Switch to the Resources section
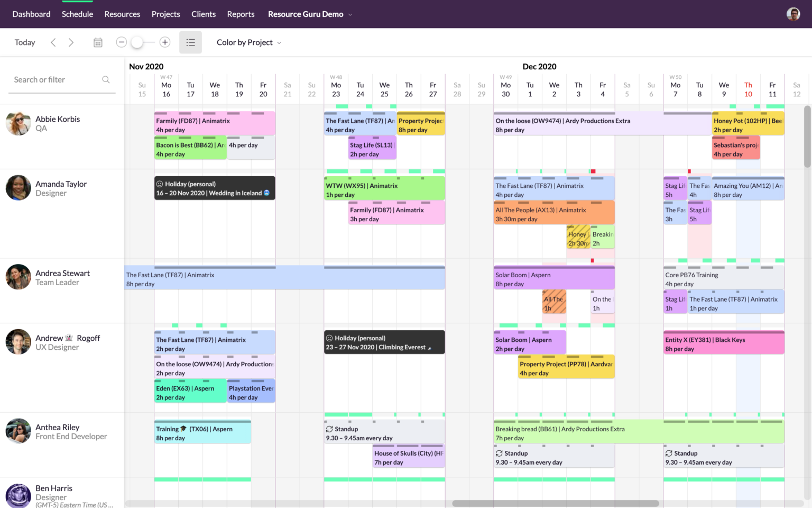Viewport: 812px width, 508px height. 122,14
